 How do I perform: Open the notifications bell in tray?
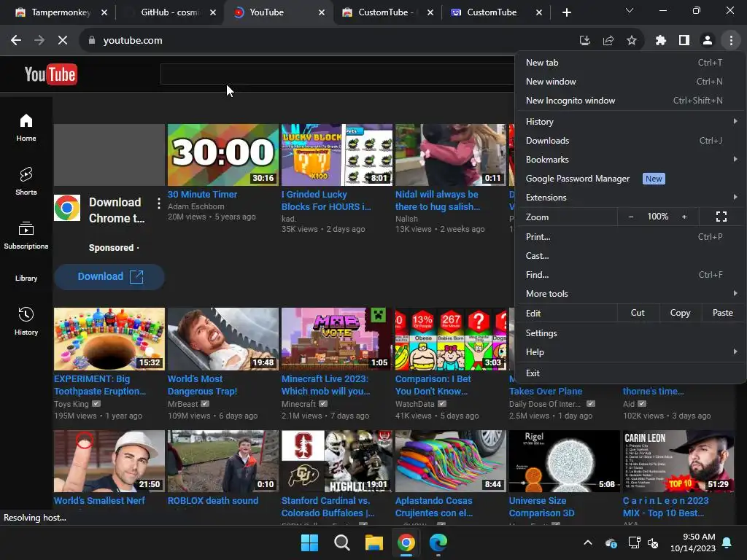(727, 542)
